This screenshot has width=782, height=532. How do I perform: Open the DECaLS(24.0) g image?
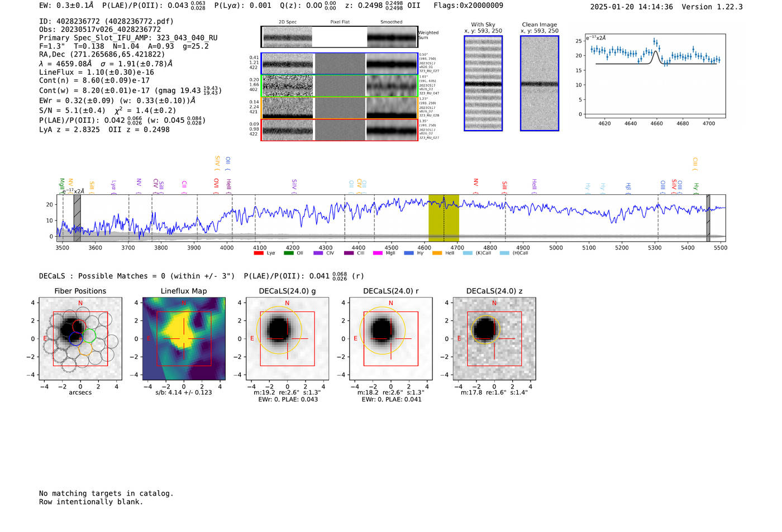(x=287, y=338)
